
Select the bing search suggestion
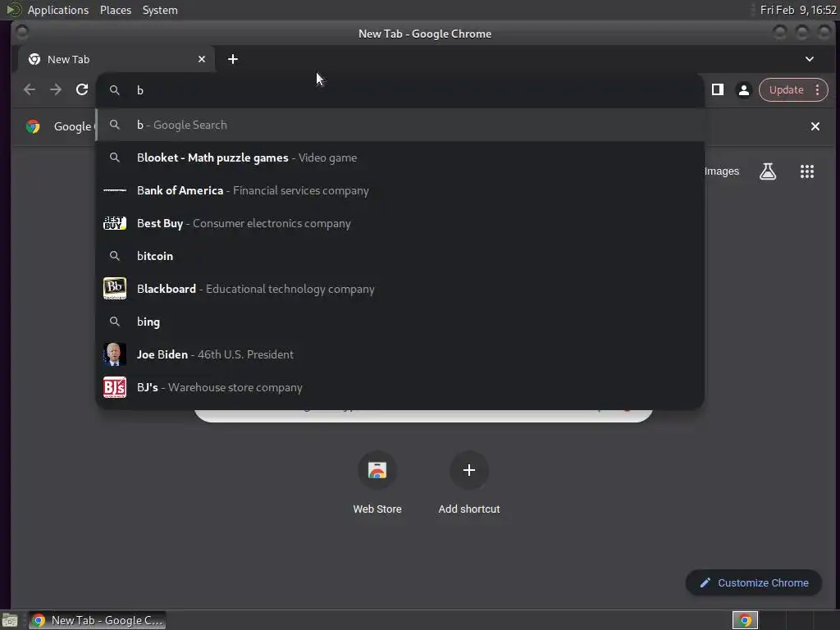[399, 322]
